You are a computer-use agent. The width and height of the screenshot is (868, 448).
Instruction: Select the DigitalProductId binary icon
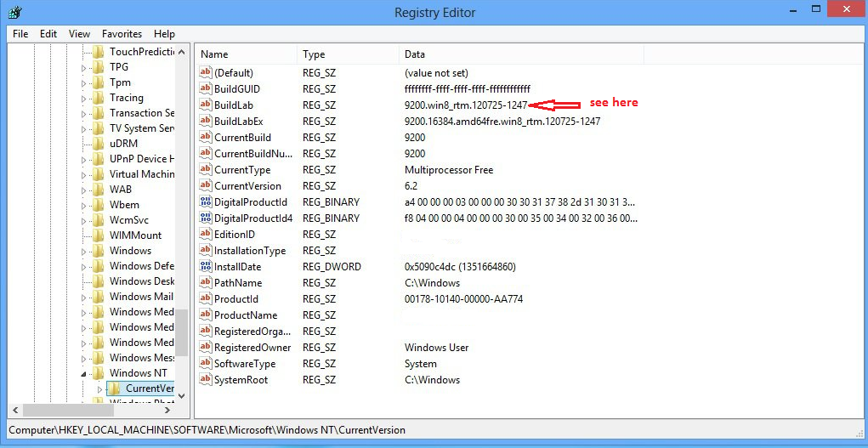(206, 201)
